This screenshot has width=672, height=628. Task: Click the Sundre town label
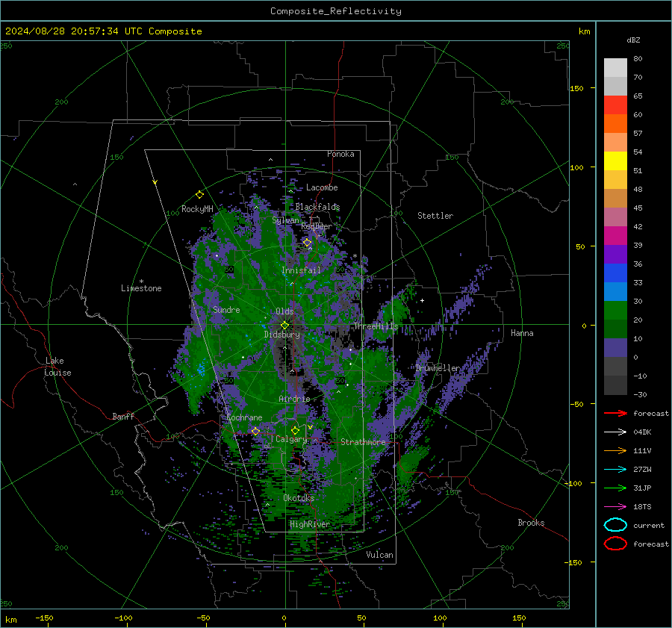coord(226,309)
